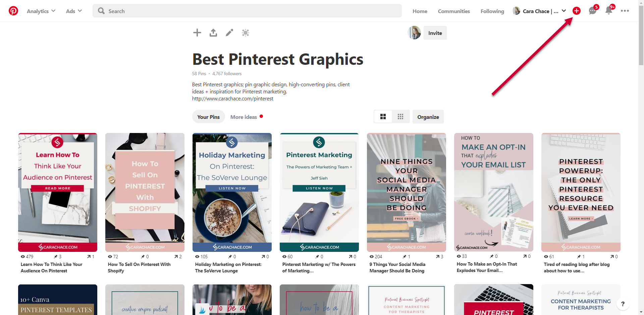This screenshot has width=644, height=315.
Task: Open the three-dot more options menu
Action: tap(625, 11)
